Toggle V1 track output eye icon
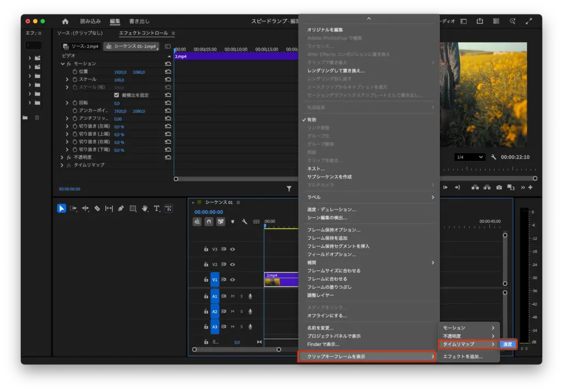The height and width of the screenshot is (392, 563). [x=233, y=280]
